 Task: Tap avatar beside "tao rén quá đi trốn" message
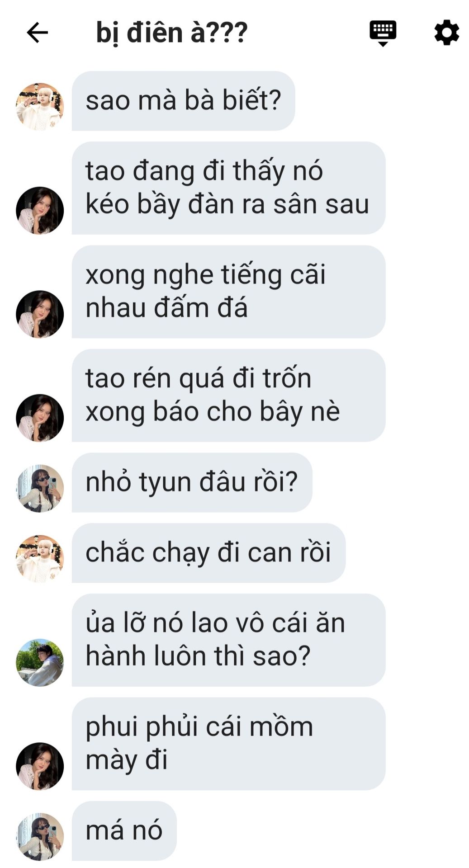[x=40, y=417]
